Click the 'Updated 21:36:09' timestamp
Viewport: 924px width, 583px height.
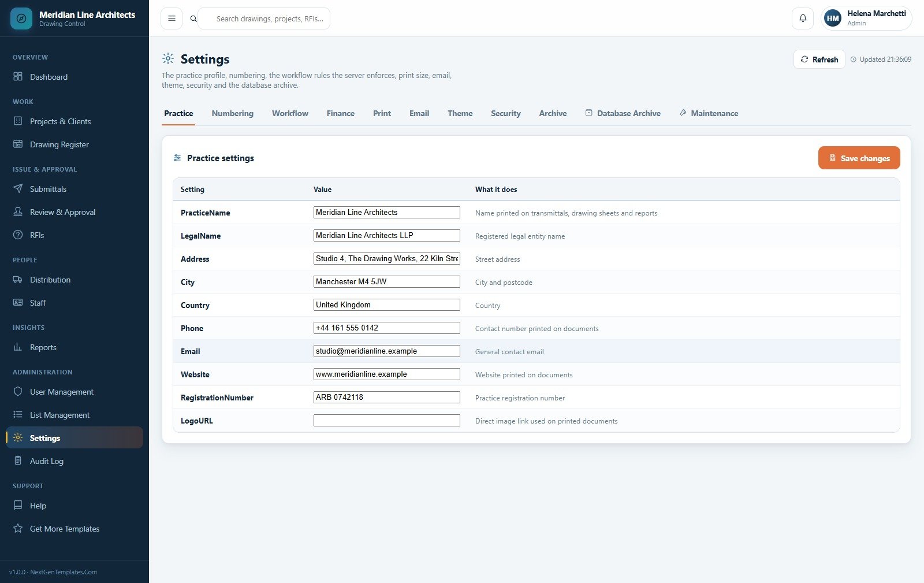click(x=885, y=60)
